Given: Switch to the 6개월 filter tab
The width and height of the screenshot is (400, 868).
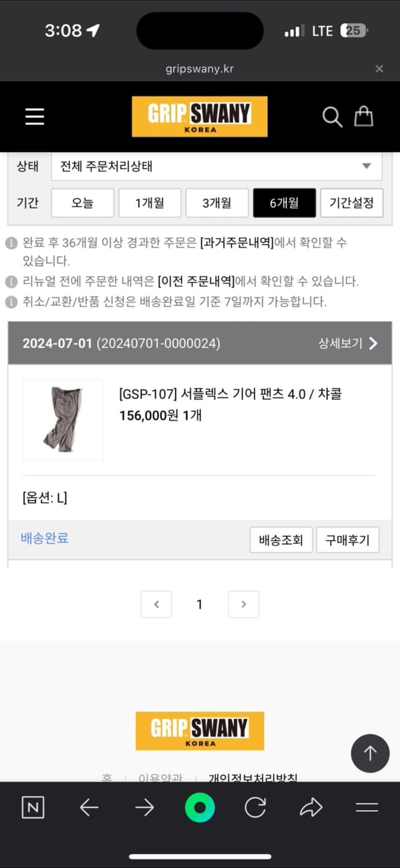Looking at the screenshot, I should click(284, 203).
